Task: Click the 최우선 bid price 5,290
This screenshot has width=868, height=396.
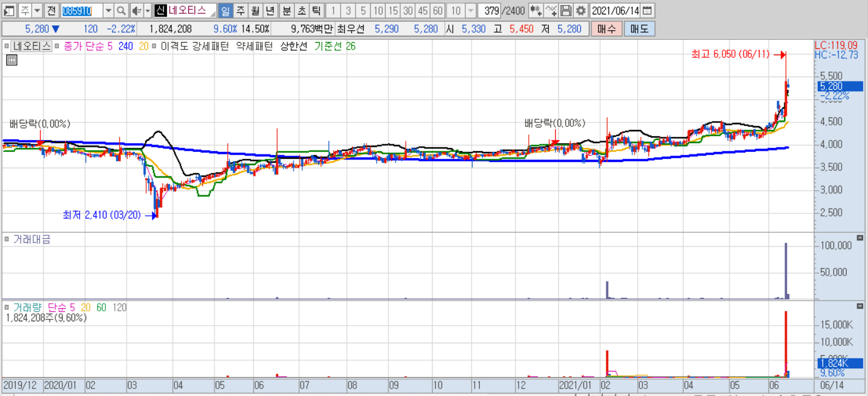Action: click(x=386, y=29)
